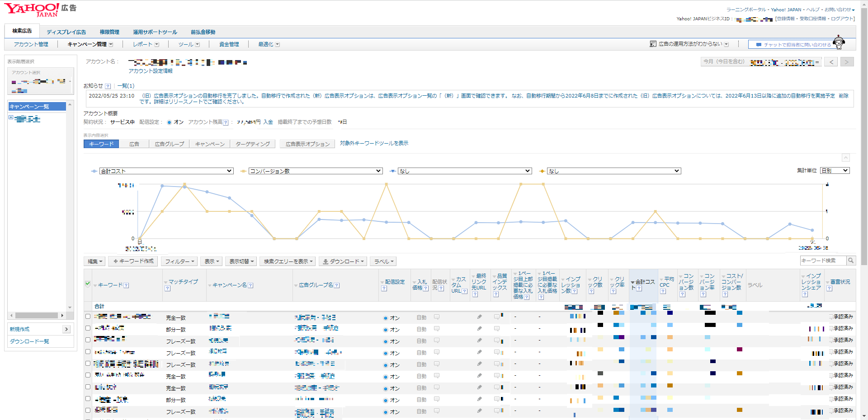The height and width of the screenshot is (420, 868).
Task: Switch to the ディスプレイ広告 tab
Action: pos(66,32)
